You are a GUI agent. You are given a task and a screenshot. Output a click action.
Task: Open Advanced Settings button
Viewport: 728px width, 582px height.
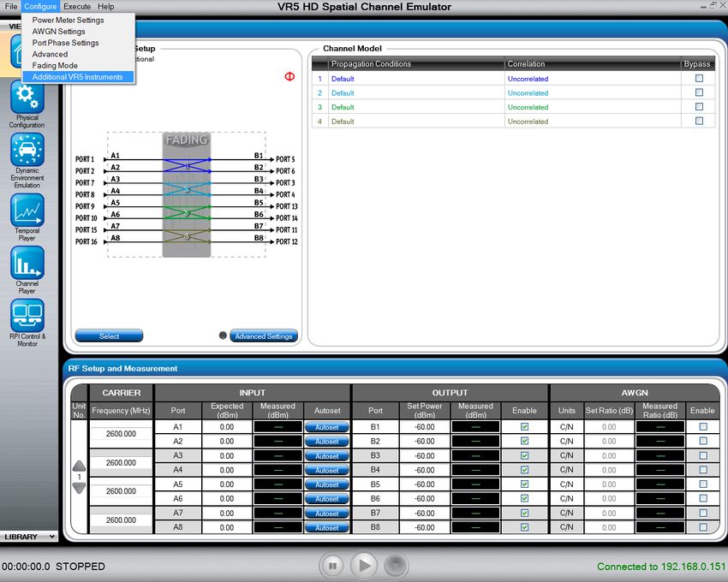[x=264, y=336]
